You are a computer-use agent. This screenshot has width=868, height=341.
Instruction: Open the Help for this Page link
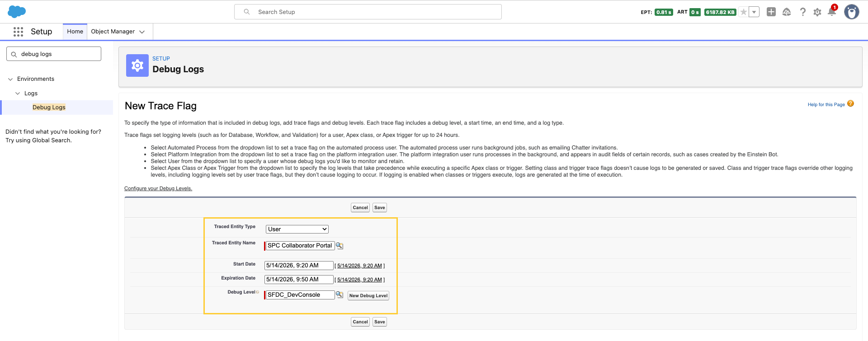[826, 104]
